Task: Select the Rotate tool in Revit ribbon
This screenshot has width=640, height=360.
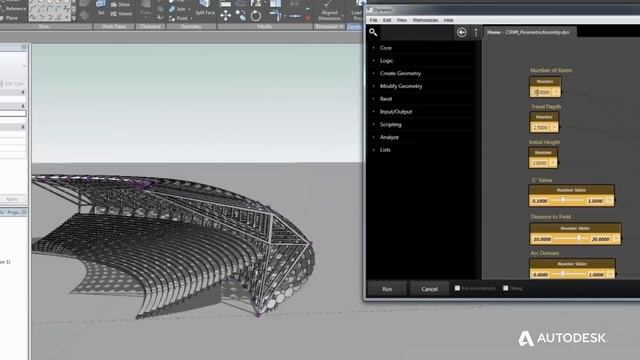Action: tap(256, 16)
